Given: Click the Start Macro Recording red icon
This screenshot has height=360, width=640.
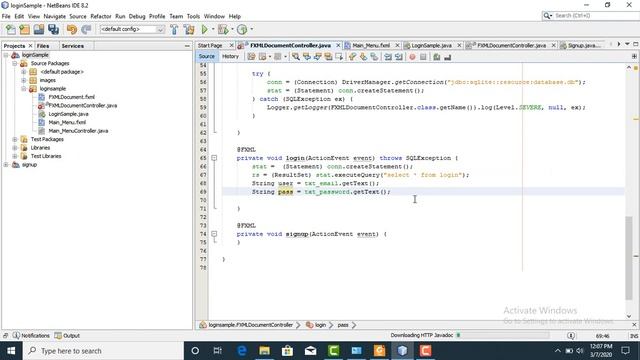Looking at the screenshot, I should click(412, 57).
